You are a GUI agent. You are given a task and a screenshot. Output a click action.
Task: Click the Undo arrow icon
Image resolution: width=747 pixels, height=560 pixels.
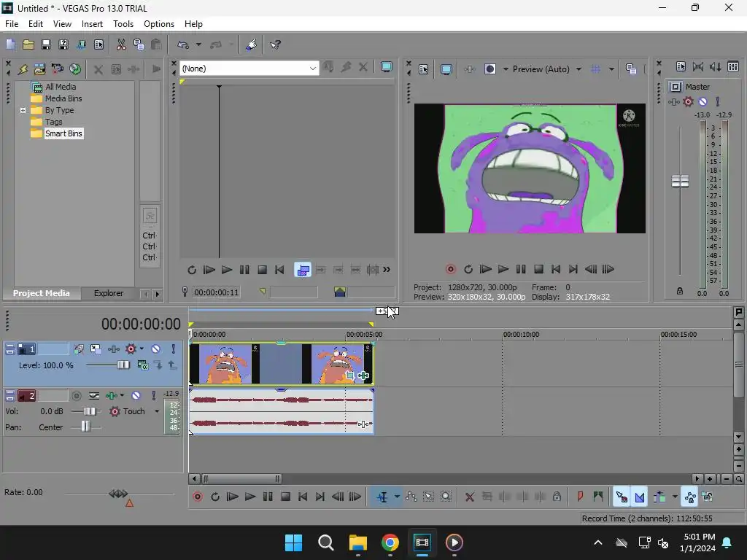[x=183, y=44]
